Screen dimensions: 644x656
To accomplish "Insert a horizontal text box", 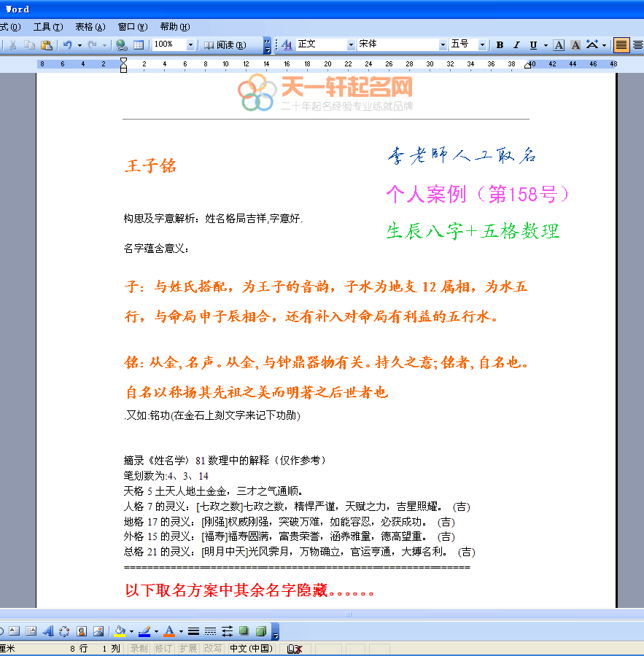I will [x=15, y=631].
